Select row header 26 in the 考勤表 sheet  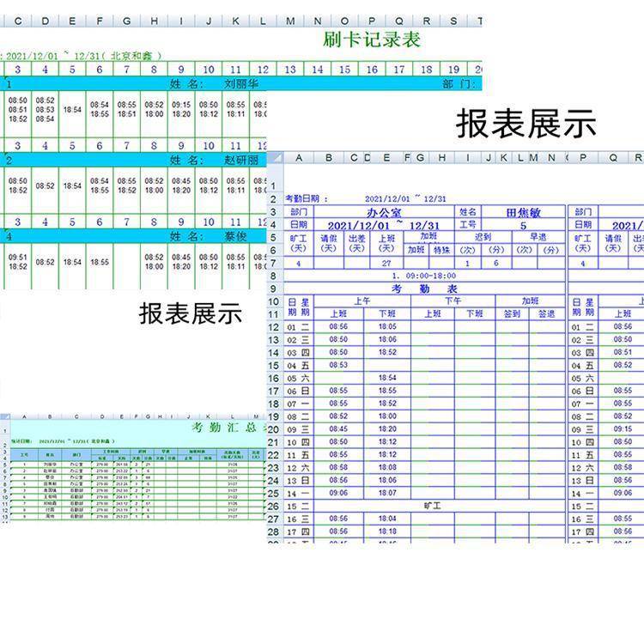[274, 507]
